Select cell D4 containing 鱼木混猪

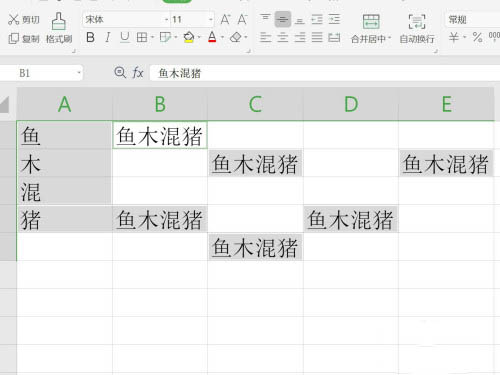351,219
